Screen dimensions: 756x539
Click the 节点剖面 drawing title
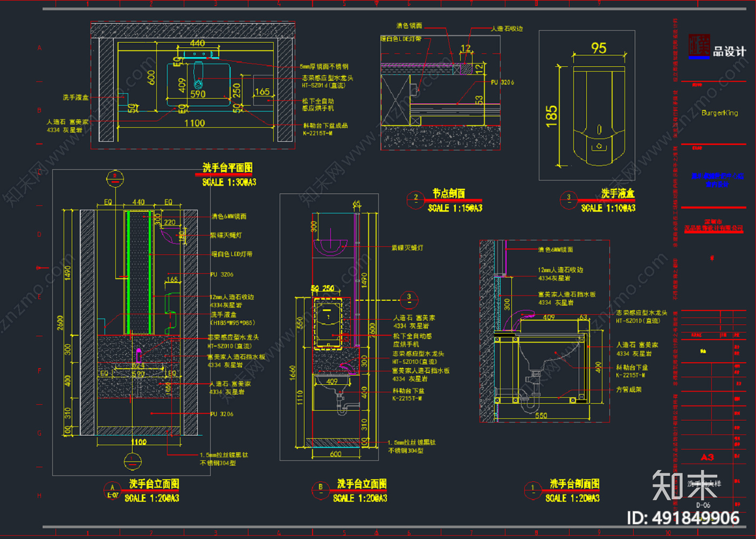point(449,194)
